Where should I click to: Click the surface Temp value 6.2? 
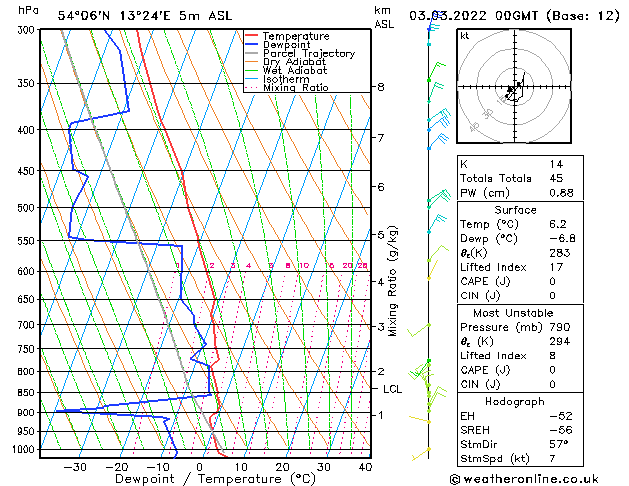[x=558, y=224]
